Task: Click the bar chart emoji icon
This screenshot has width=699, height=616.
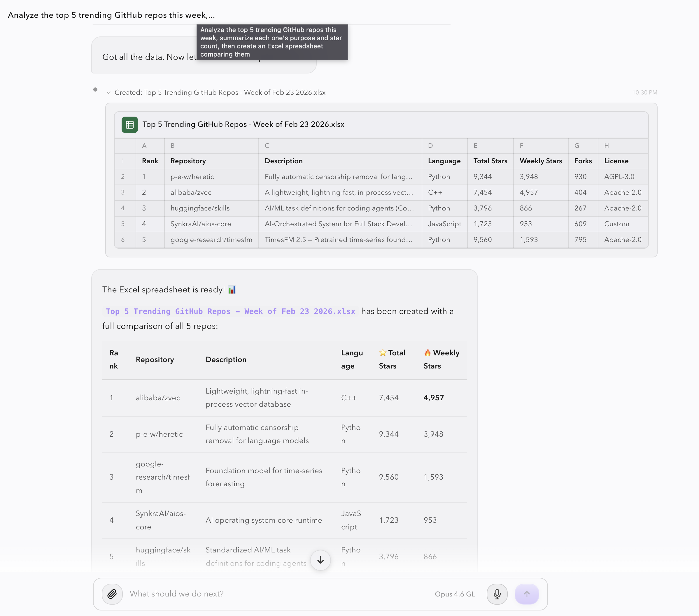Action: click(232, 289)
